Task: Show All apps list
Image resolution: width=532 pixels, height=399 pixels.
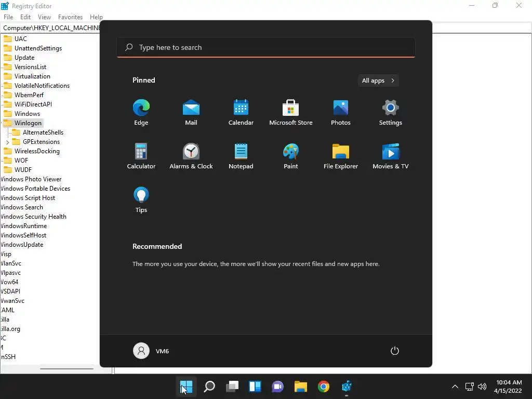Action: 378,81
